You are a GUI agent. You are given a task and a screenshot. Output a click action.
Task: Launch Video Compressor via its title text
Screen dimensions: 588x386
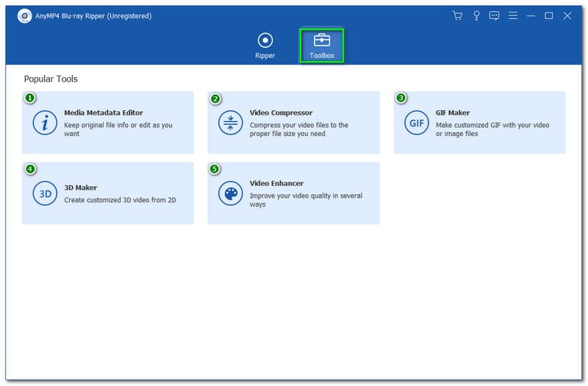(281, 113)
